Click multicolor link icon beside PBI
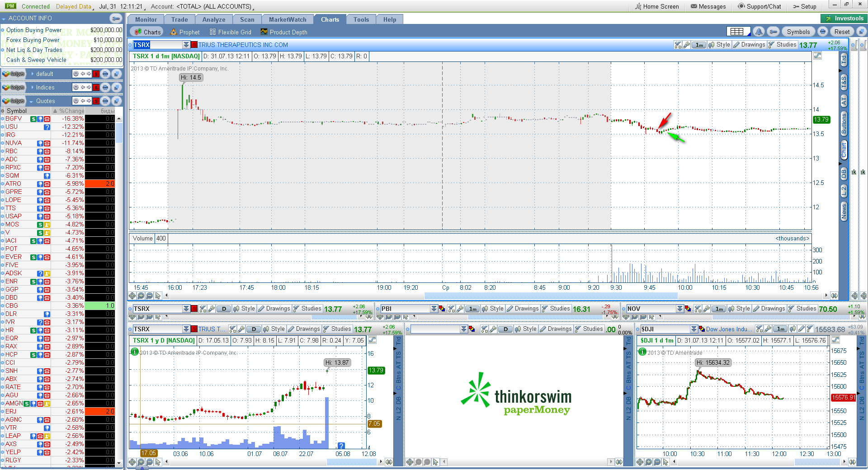 point(442,309)
